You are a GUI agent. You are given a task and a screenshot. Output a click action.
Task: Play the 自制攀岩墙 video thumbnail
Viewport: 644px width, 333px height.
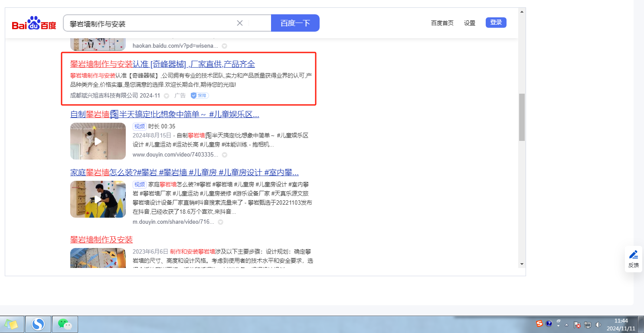(98, 141)
